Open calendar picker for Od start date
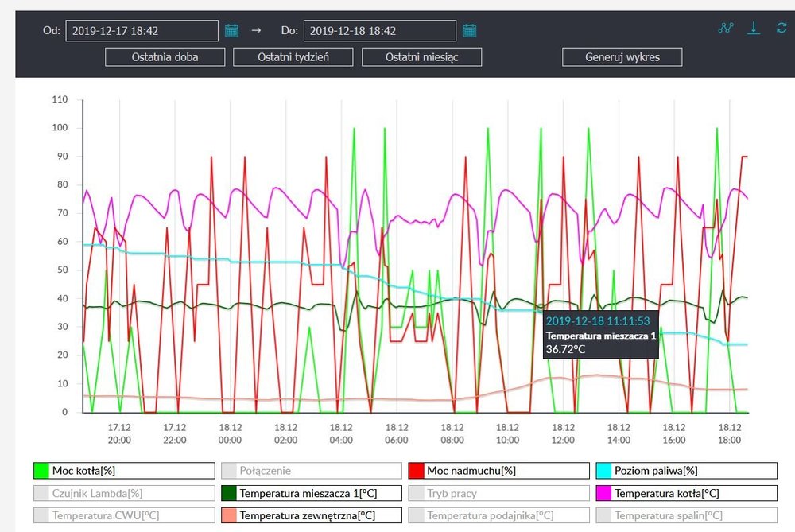This screenshot has height=532, width=795. [231, 31]
